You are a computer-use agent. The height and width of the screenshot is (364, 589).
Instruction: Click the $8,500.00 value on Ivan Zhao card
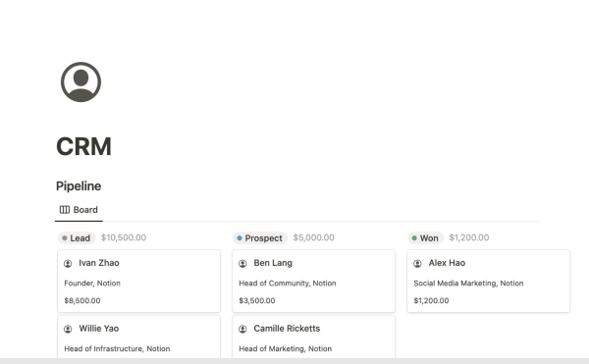point(82,300)
